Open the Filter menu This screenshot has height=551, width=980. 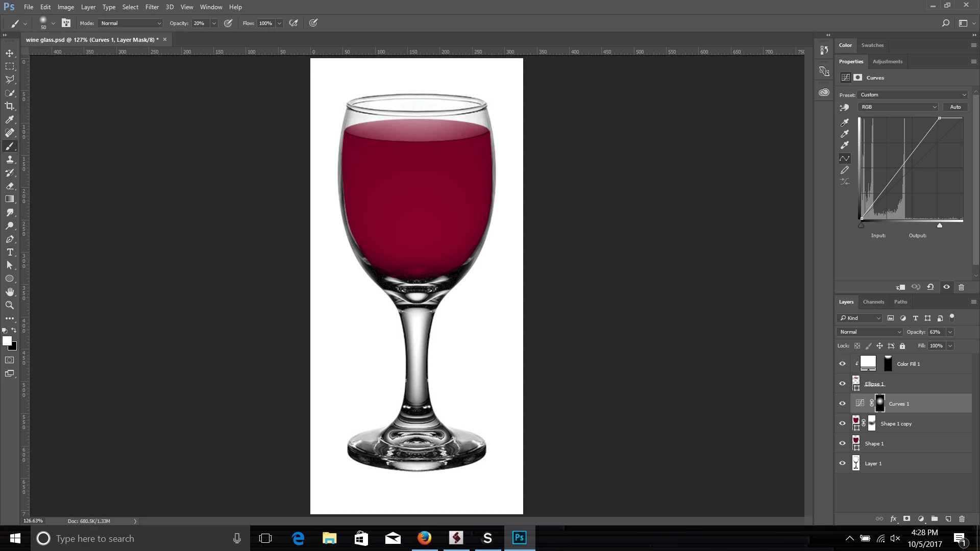152,7
